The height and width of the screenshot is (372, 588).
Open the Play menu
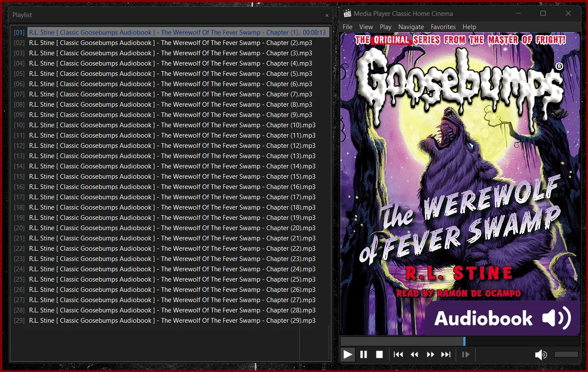coord(385,27)
